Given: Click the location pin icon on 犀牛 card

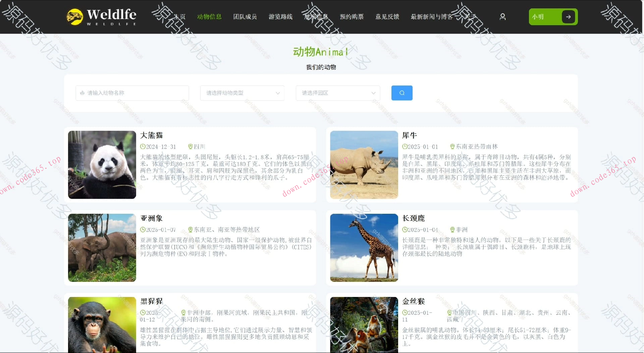Looking at the screenshot, I should click(x=451, y=146).
